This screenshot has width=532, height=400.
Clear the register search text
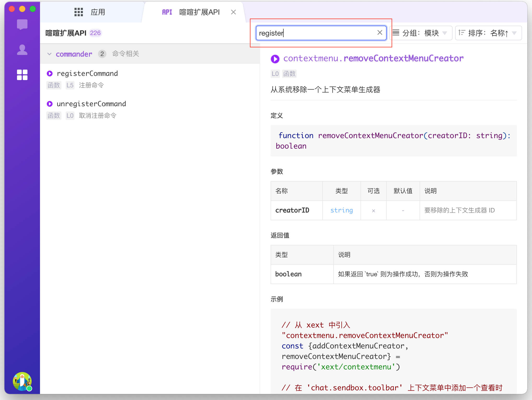pos(380,33)
